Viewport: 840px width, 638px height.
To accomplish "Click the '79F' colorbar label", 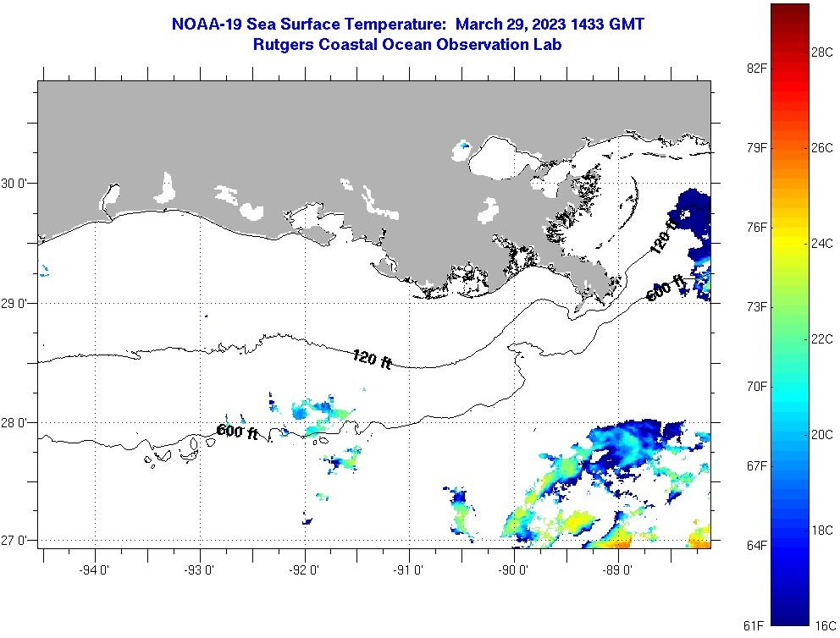I will click(x=756, y=148).
